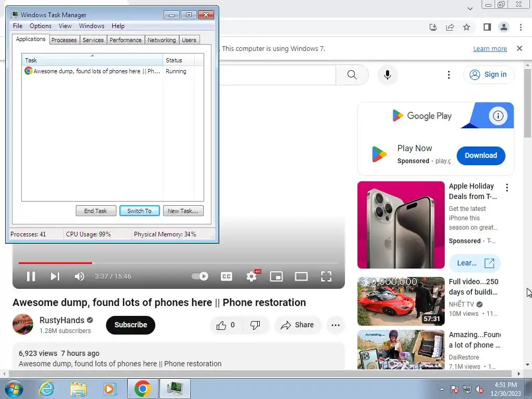This screenshot has height=399, width=532.
Task: Open Windows menu in Task Manager
Action: (91, 26)
